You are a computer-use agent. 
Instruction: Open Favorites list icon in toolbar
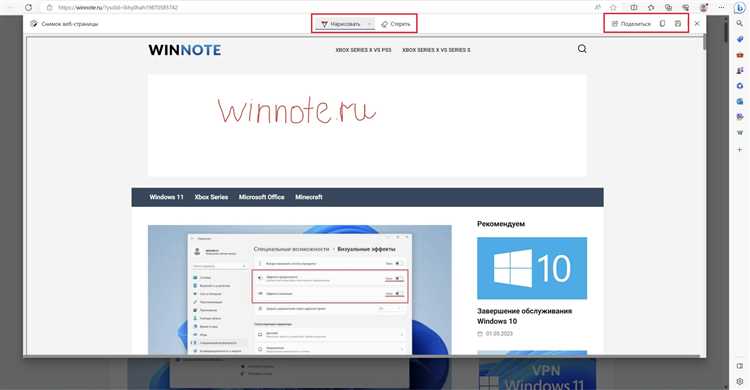[x=651, y=8]
